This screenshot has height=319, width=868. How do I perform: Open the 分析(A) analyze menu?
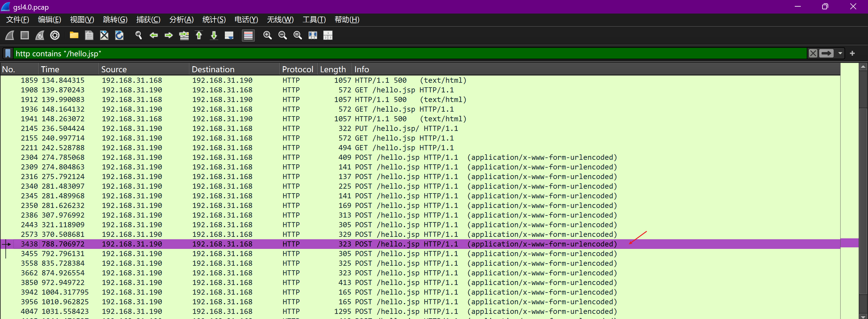point(181,20)
